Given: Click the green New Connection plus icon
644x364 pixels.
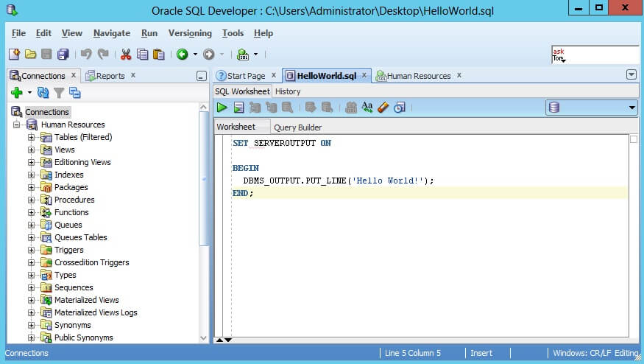Looking at the screenshot, I should 17,93.
